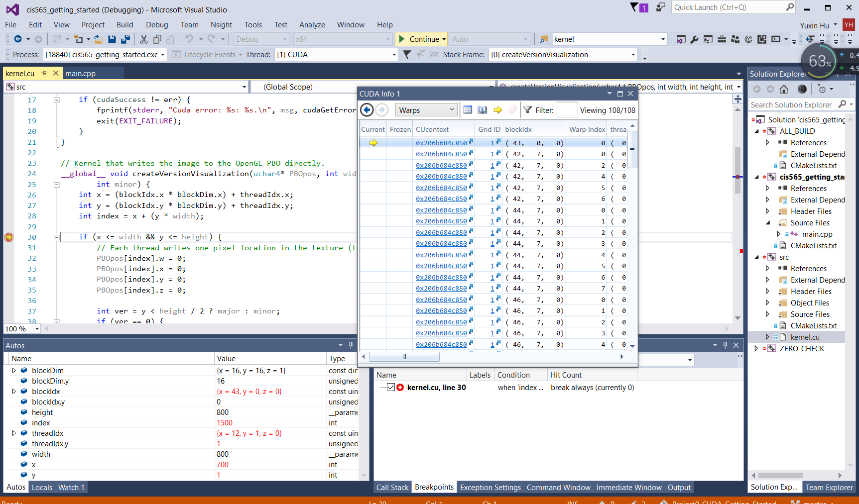This screenshot has height=504, width=859.
Task: Click the Save All toolbar icon
Action: [125, 39]
